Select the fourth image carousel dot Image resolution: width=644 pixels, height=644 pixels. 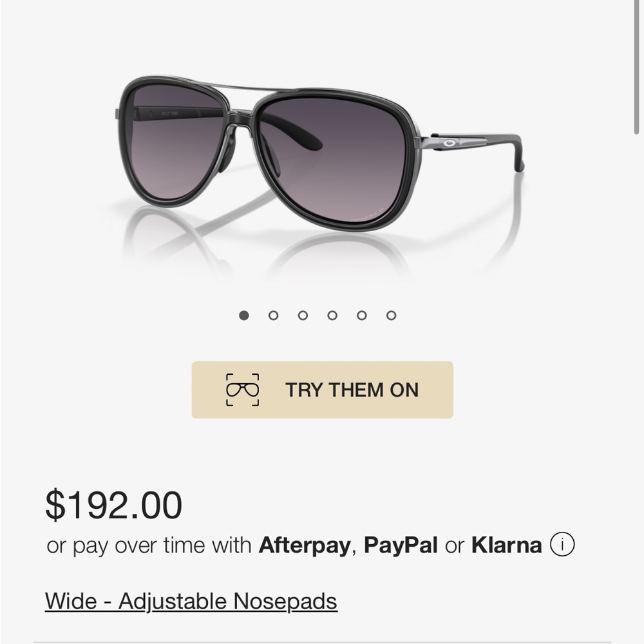(332, 316)
